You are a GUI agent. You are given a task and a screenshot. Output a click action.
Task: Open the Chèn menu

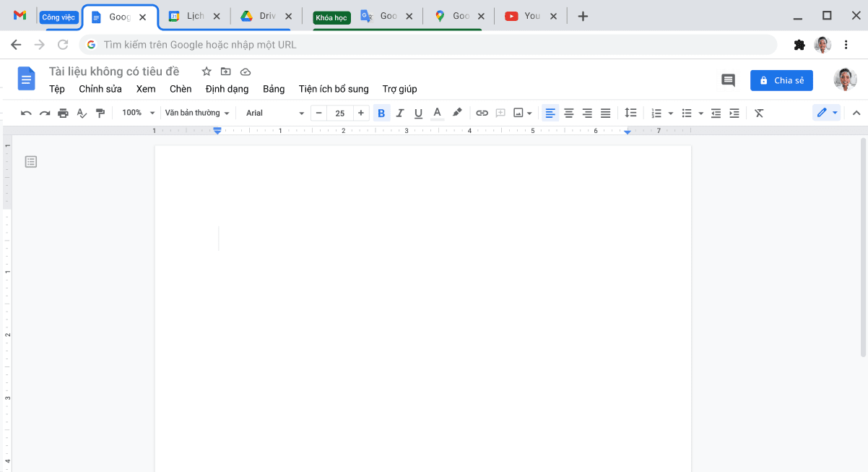click(x=181, y=89)
